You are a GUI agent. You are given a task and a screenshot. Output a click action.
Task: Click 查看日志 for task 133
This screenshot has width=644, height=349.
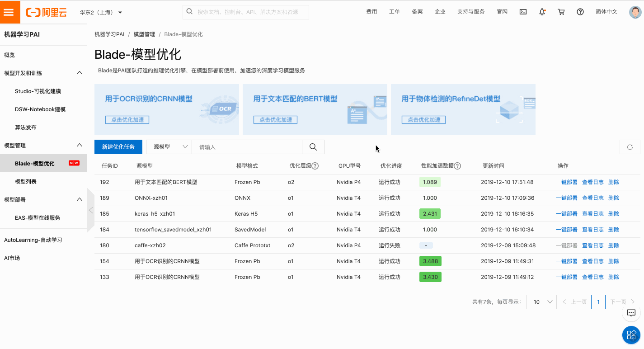(x=593, y=277)
